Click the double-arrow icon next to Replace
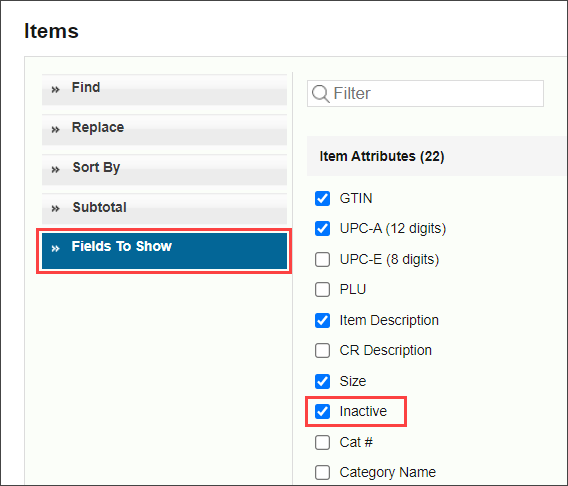The width and height of the screenshot is (568, 486). [55, 129]
